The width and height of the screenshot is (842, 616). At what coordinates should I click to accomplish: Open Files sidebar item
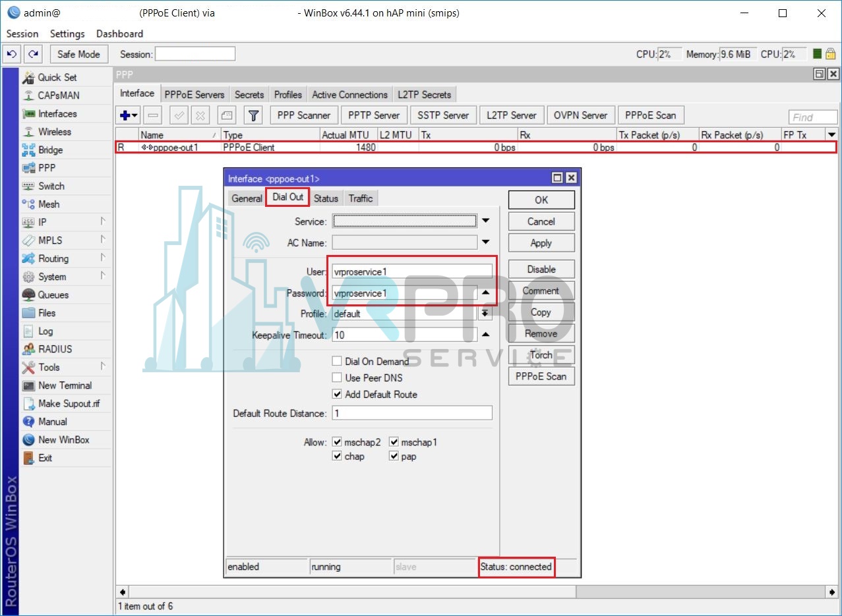pyautogui.click(x=47, y=313)
